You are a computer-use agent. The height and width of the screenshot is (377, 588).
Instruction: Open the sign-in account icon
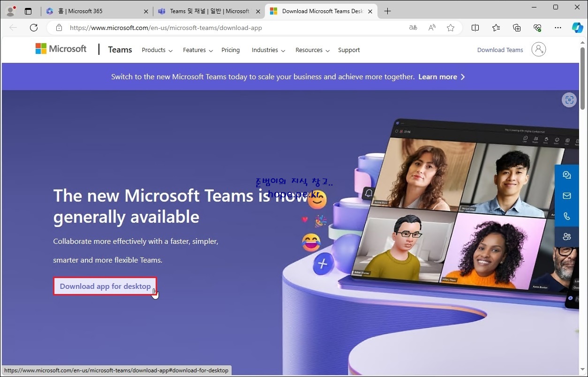coord(539,49)
